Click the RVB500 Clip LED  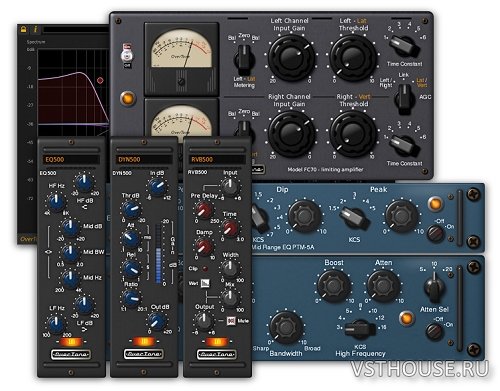tap(205, 269)
